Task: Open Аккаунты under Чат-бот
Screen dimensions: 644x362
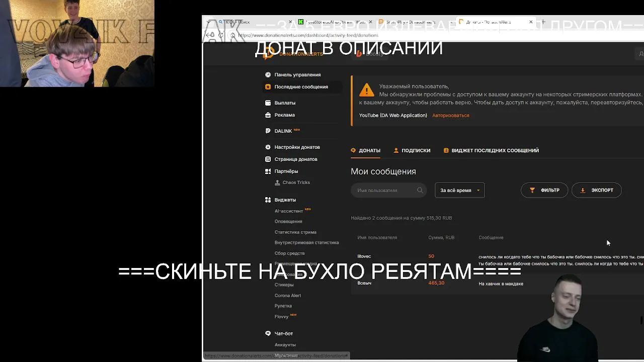Action: click(x=285, y=345)
